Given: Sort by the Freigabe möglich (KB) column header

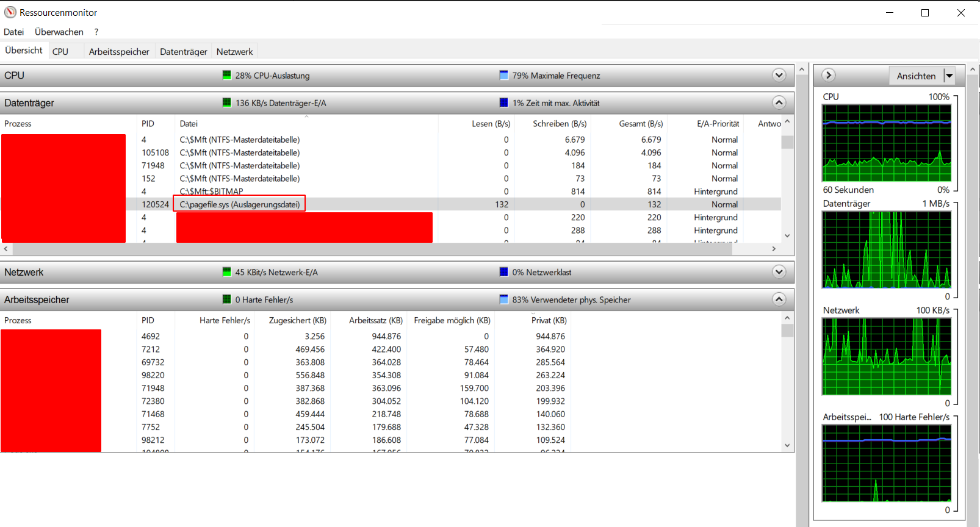Looking at the screenshot, I should [x=452, y=320].
